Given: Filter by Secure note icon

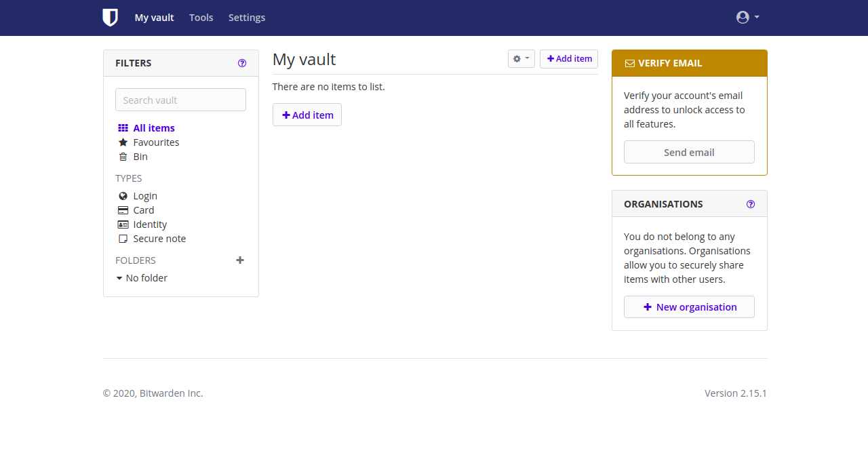Looking at the screenshot, I should (x=123, y=239).
